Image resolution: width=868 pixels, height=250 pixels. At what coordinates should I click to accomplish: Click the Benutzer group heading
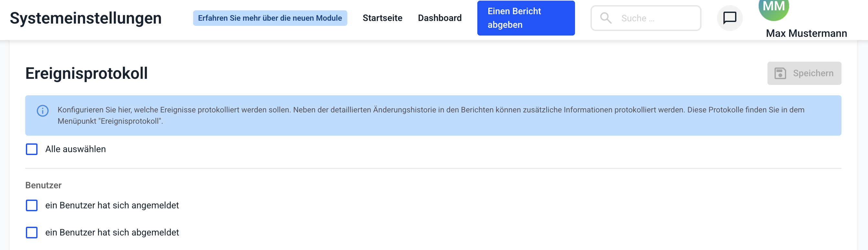(x=43, y=185)
